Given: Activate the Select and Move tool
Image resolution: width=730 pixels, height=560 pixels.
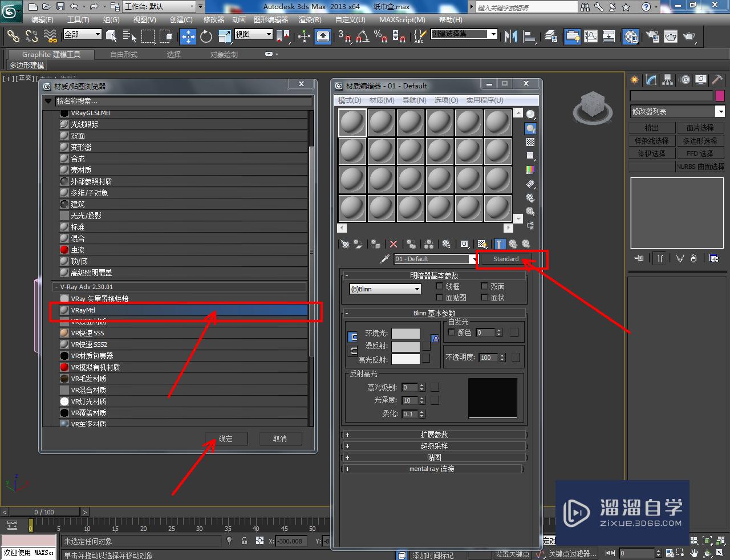Looking at the screenshot, I should tap(188, 36).
